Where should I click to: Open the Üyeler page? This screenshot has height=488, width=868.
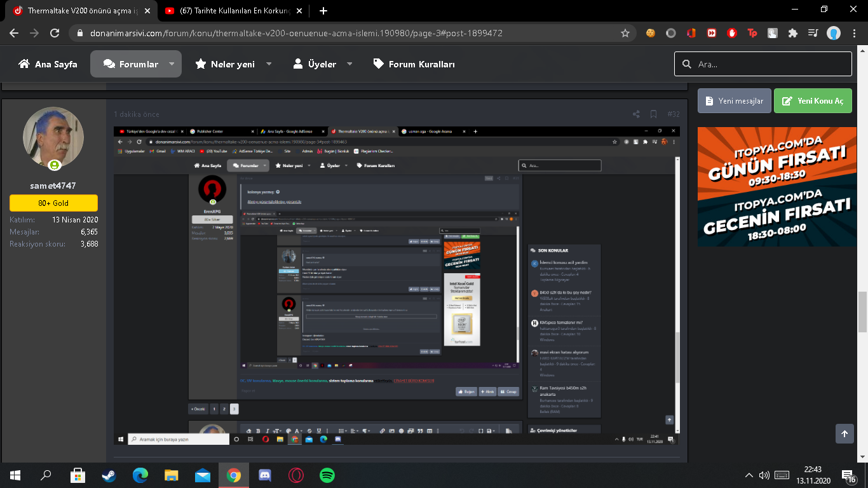click(x=315, y=64)
